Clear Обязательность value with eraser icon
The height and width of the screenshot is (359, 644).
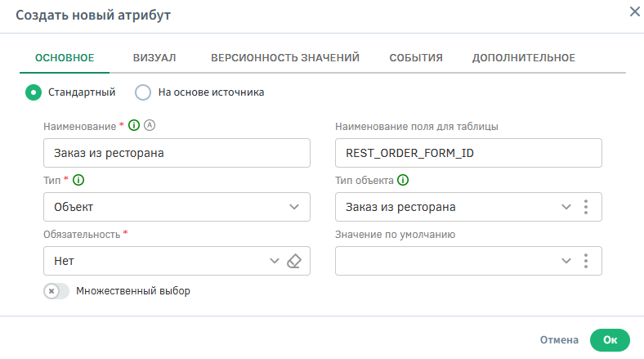click(295, 261)
